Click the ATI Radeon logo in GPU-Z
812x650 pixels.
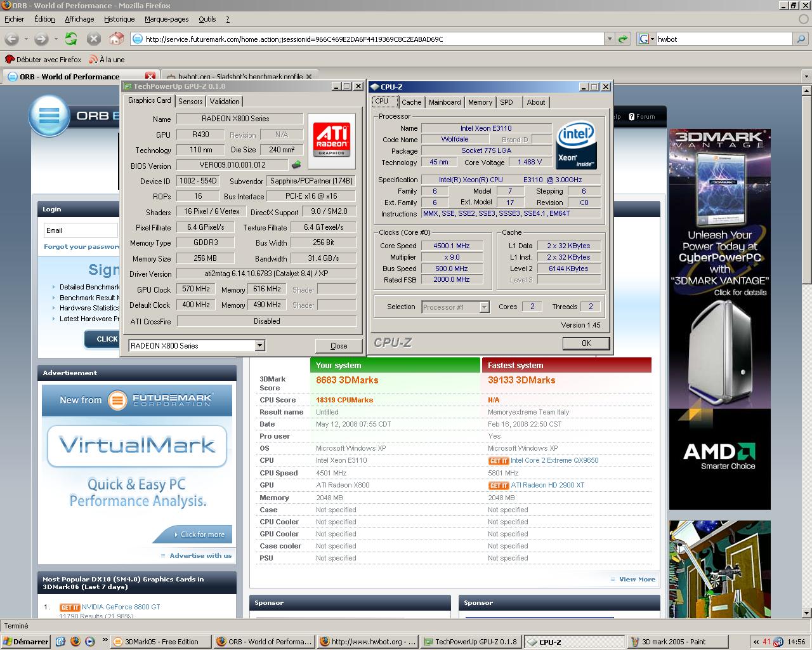pos(331,141)
